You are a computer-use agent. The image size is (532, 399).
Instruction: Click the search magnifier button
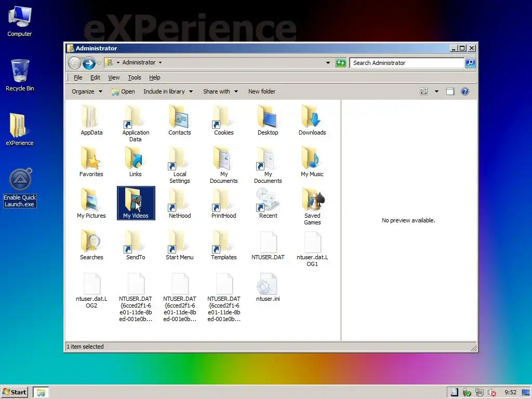click(470, 63)
